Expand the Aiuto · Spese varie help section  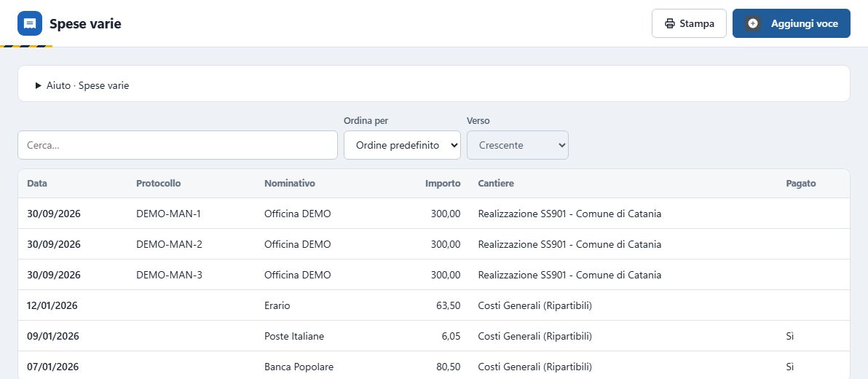click(82, 86)
